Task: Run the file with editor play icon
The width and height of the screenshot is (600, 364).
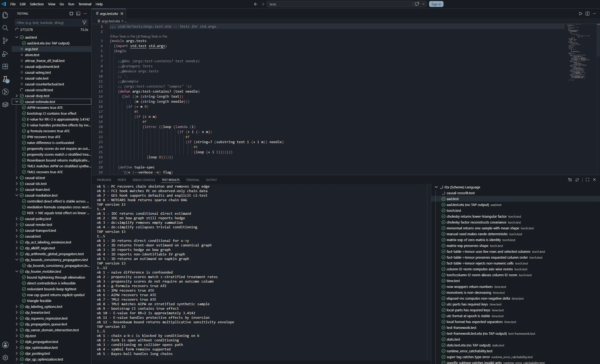Action: coord(581,14)
